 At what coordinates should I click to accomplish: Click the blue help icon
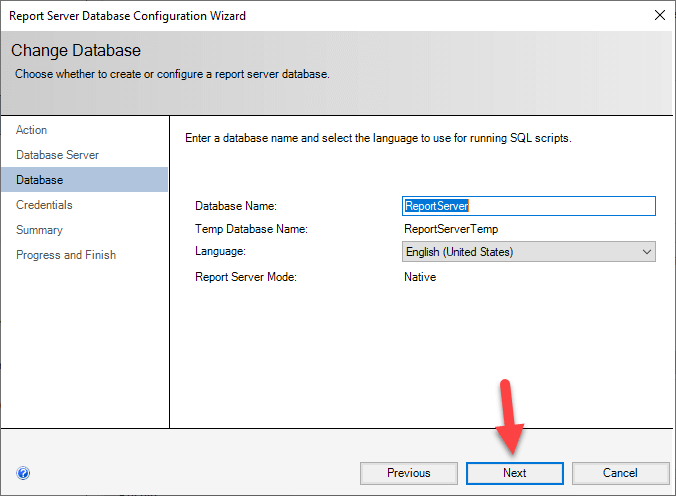23,473
